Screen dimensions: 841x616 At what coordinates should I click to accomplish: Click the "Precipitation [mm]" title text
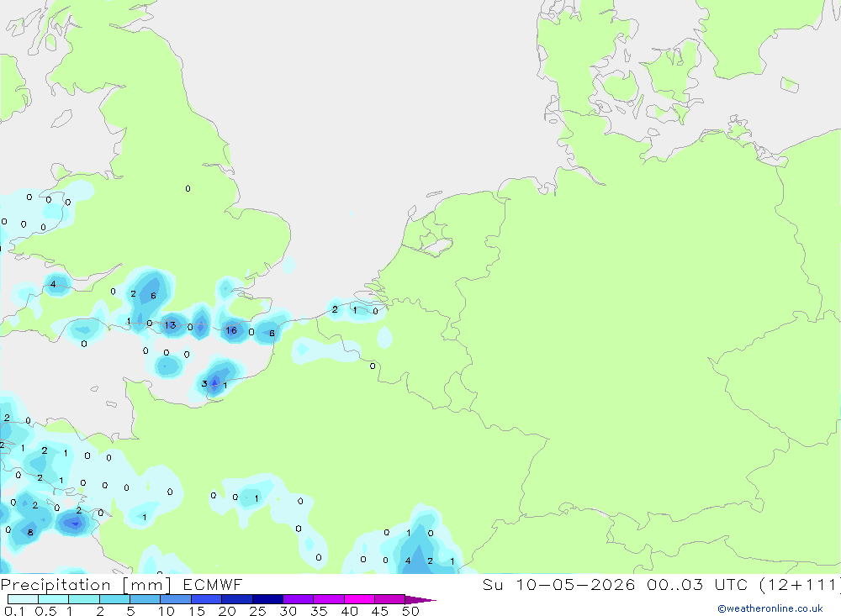(x=86, y=585)
